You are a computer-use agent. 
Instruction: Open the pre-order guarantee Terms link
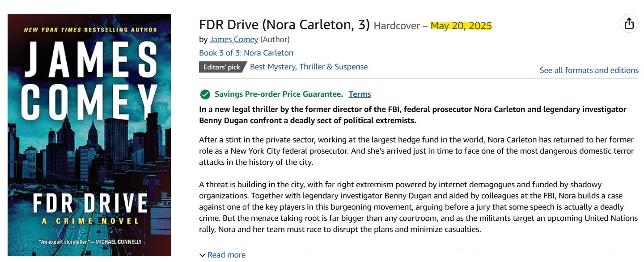[359, 94]
